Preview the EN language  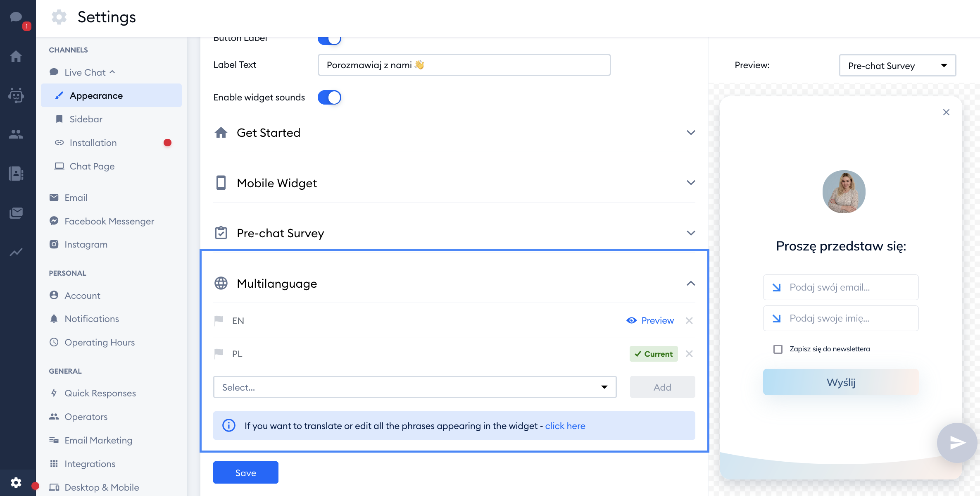point(650,321)
